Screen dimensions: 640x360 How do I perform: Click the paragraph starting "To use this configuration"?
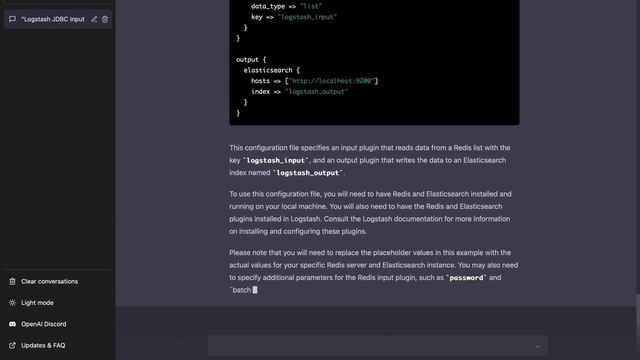coord(370,213)
